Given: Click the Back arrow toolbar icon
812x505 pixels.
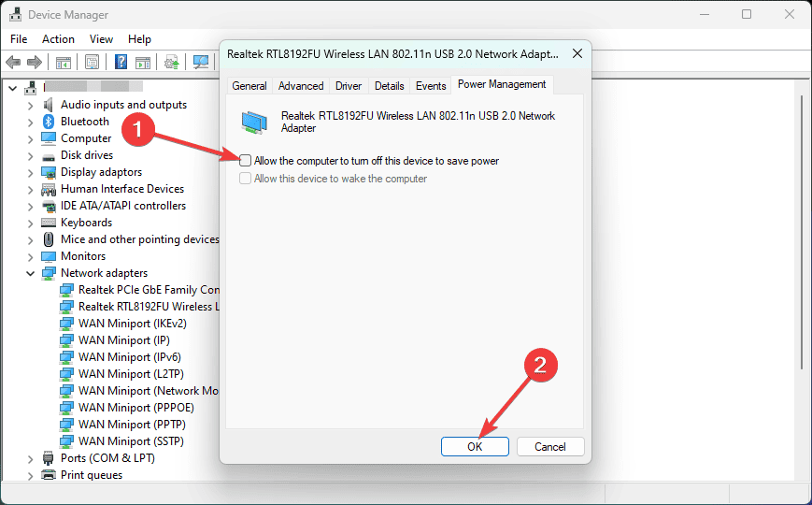Looking at the screenshot, I should pos(13,63).
